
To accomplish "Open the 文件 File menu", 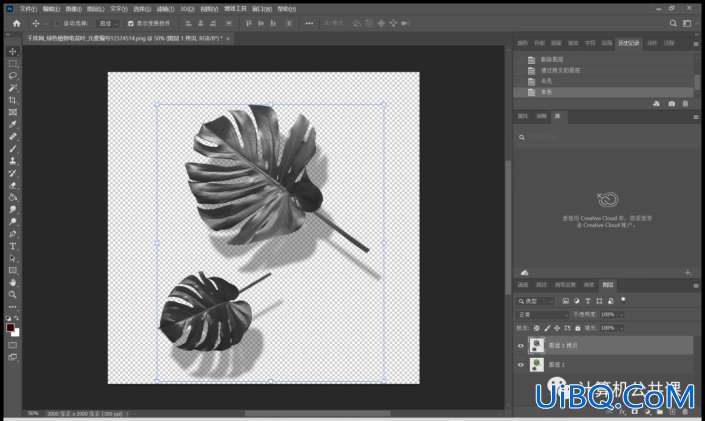I will coord(28,9).
